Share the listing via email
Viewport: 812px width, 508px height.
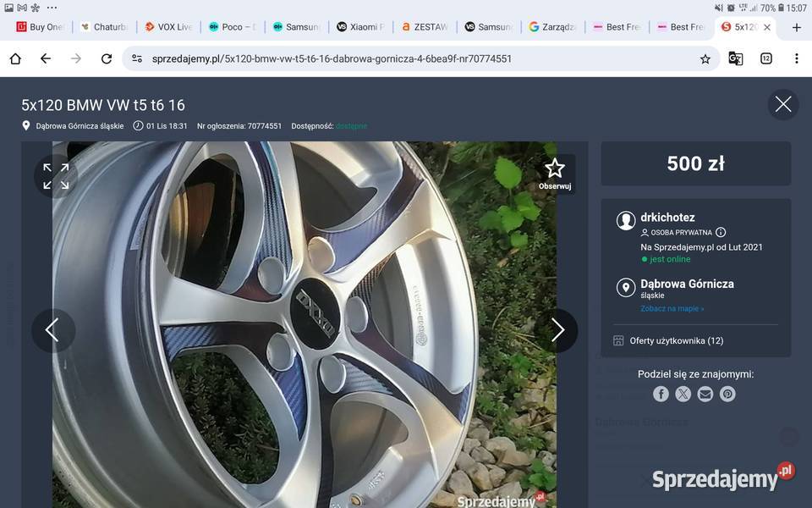pos(705,394)
